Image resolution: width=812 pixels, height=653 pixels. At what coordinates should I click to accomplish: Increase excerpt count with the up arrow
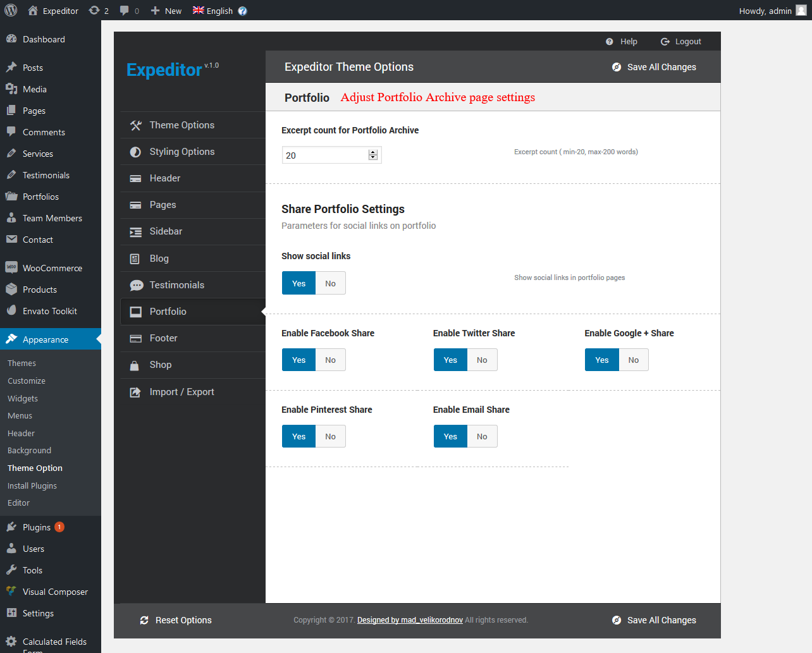[373, 152]
